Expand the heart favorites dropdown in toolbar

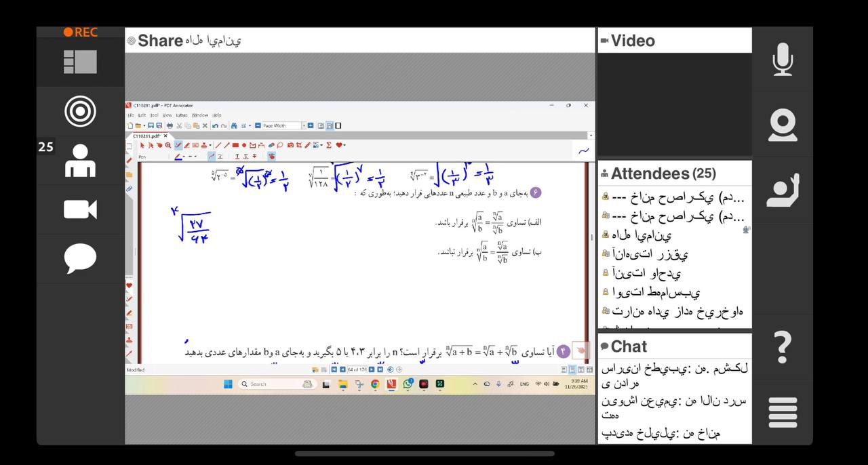point(344,145)
